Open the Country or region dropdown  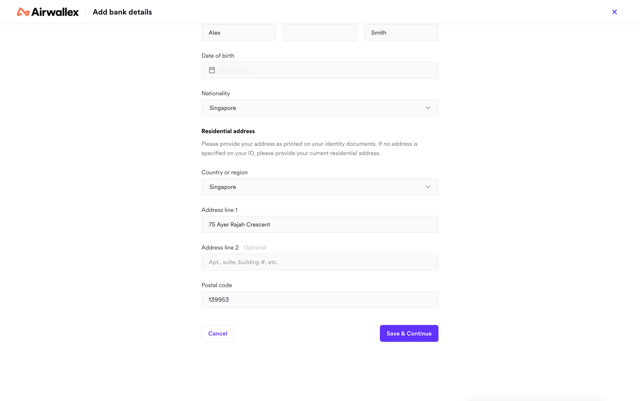coord(320,187)
